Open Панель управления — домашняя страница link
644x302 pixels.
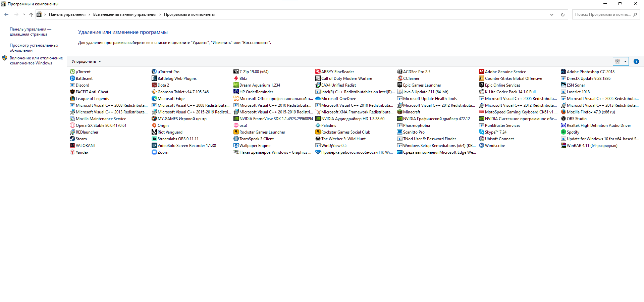(x=31, y=32)
